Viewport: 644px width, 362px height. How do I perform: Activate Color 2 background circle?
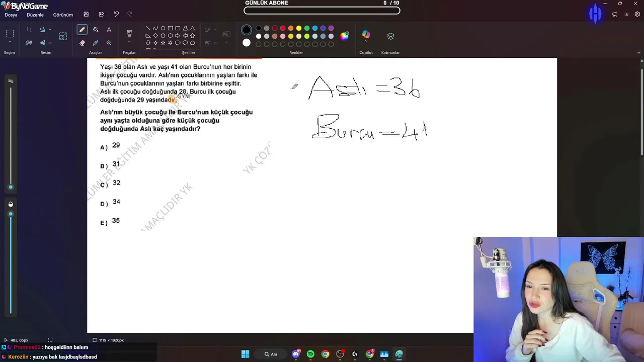tap(247, 43)
